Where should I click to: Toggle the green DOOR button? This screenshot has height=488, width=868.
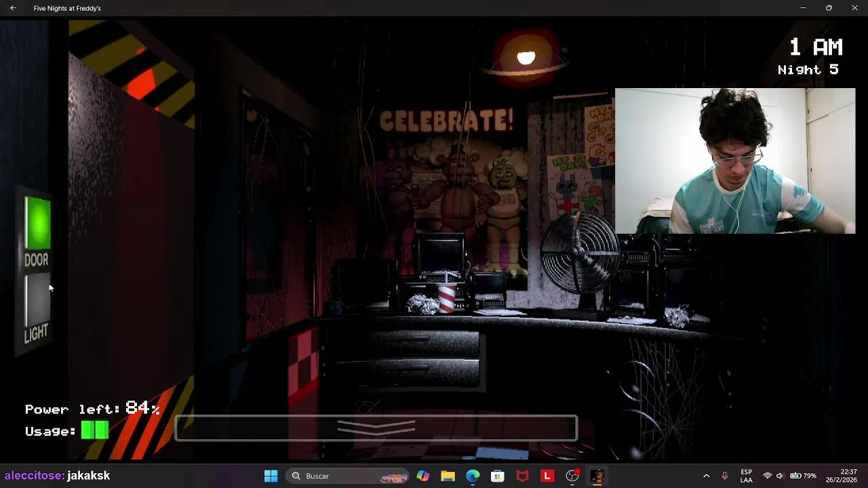pyautogui.click(x=37, y=223)
